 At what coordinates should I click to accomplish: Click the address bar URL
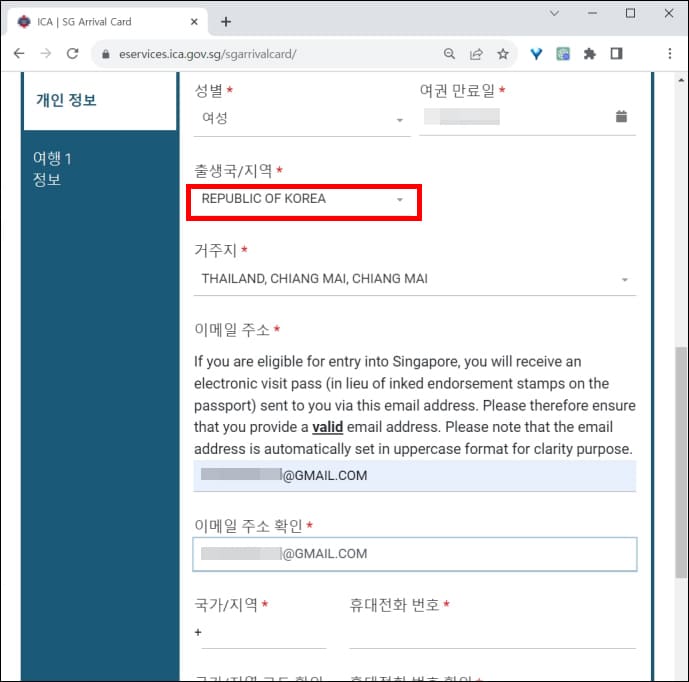[x=207, y=54]
